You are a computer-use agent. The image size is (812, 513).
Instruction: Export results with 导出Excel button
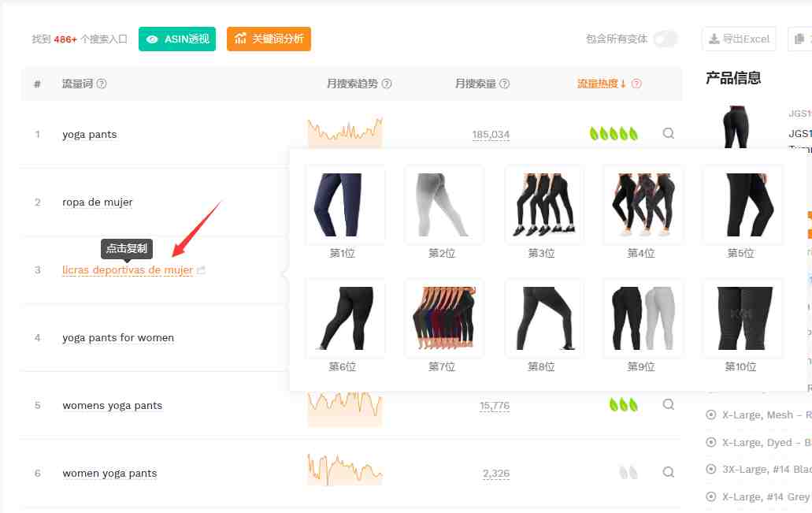739,39
